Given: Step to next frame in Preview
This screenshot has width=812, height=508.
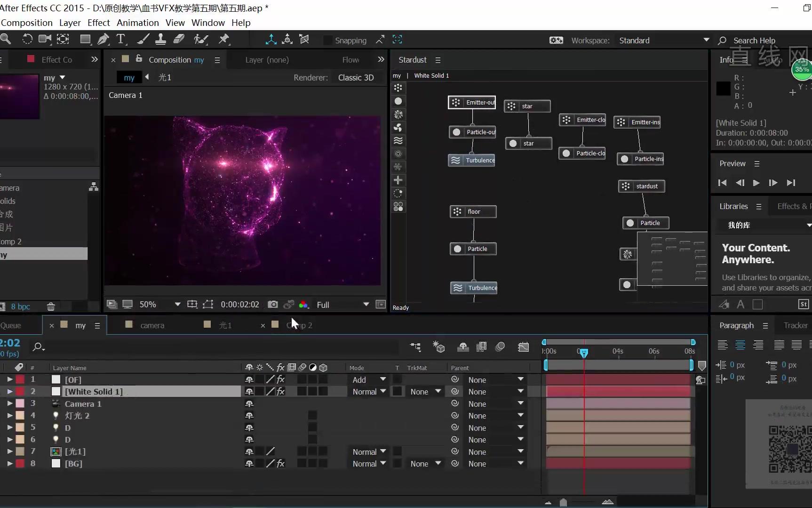Looking at the screenshot, I should click(773, 183).
